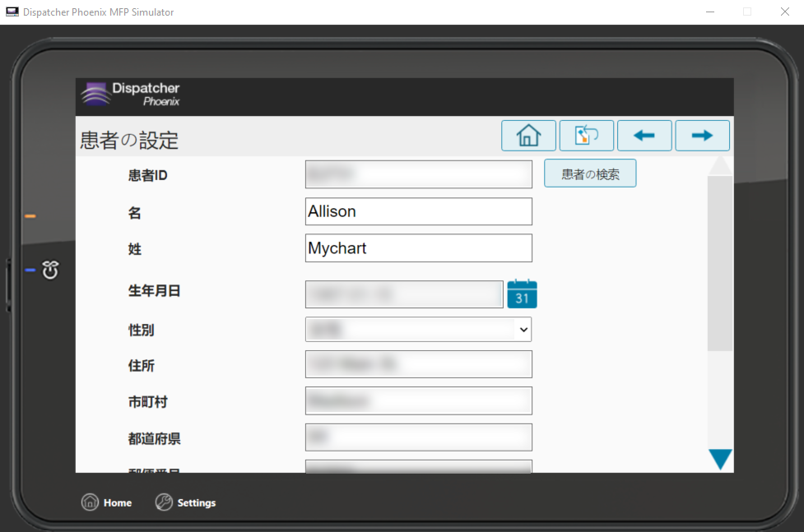Image resolution: width=804 pixels, height=532 pixels.
Task: Go back with the left arrow button
Action: pos(644,136)
